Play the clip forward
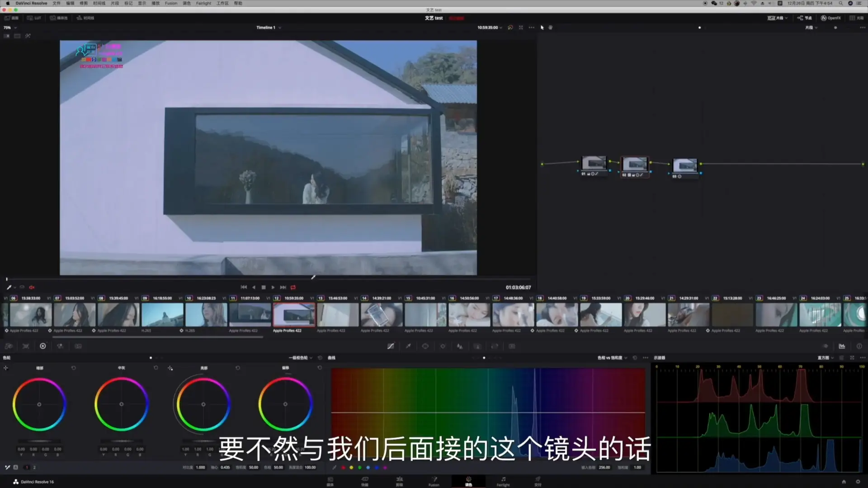 tap(273, 287)
